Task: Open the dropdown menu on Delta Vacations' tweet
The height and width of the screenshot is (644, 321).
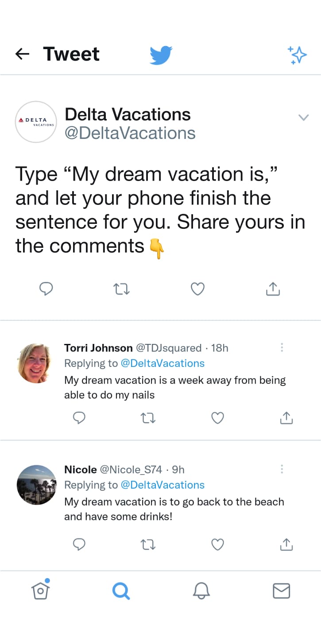Action: [x=304, y=117]
